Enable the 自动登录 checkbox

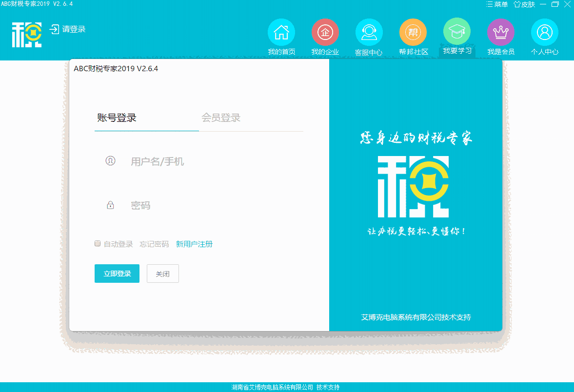[98, 243]
